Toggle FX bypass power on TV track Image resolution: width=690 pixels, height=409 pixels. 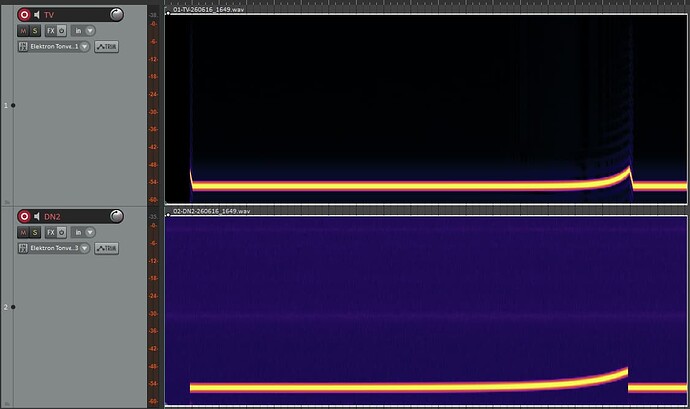[x=62, y=30]
